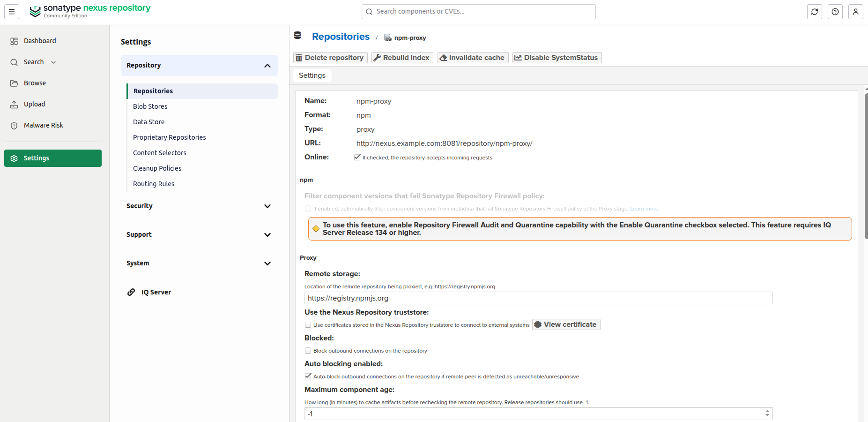
Task: Expand the Support settings section
Action: click(x=199, y=235)
